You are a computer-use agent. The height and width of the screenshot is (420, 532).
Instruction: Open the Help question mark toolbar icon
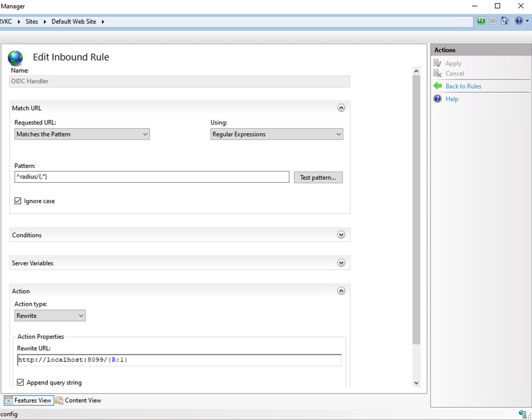pyautogui.click(x=519, y=21)
